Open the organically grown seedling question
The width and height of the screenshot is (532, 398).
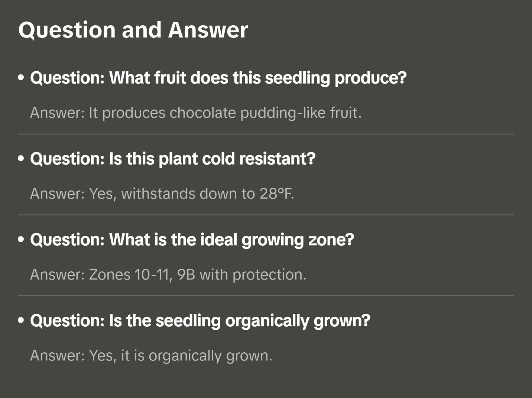point(200,321)
